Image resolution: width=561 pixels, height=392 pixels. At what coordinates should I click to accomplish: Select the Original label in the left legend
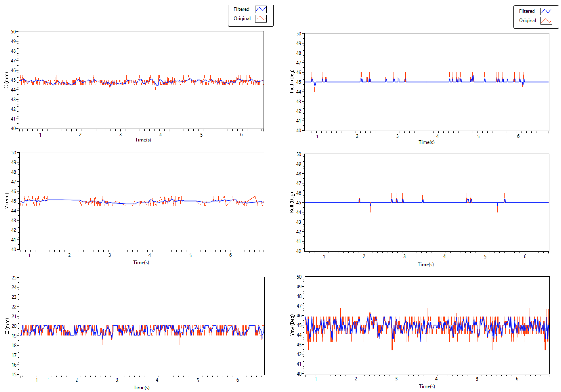click(x=242, y=18)
